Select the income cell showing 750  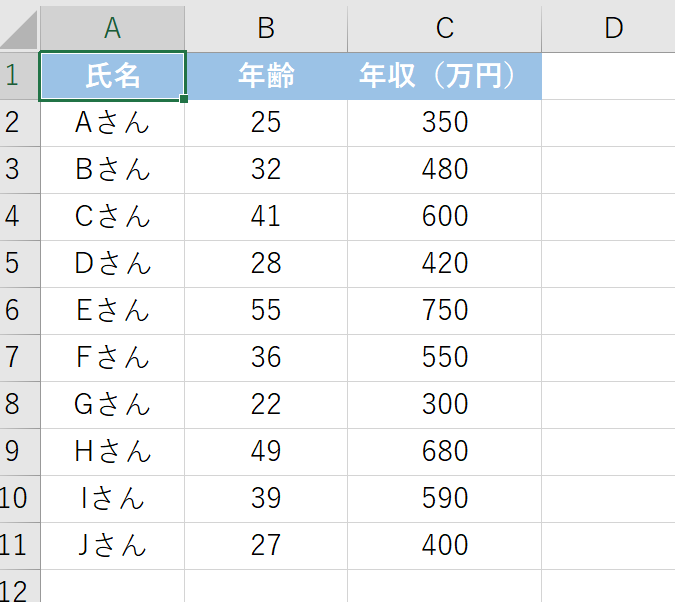[444, 311]
